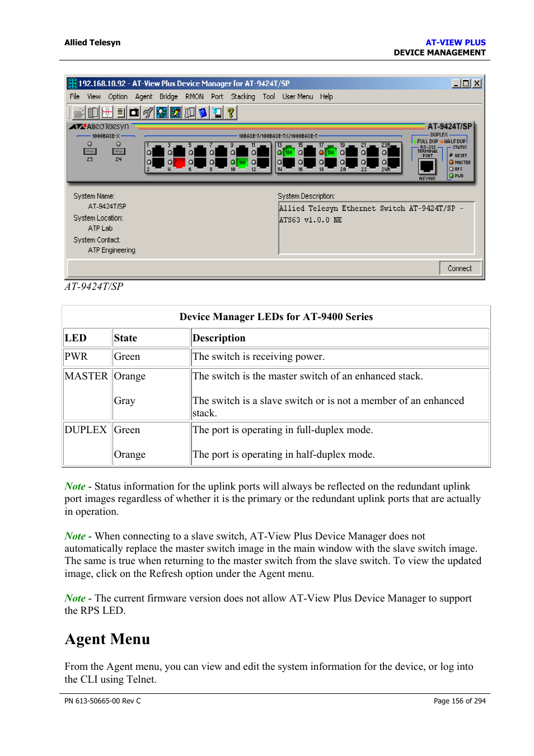Click the 1000BASE-X slot 24
The height and width of the screenshot is (756, 534).
(118, 152)
